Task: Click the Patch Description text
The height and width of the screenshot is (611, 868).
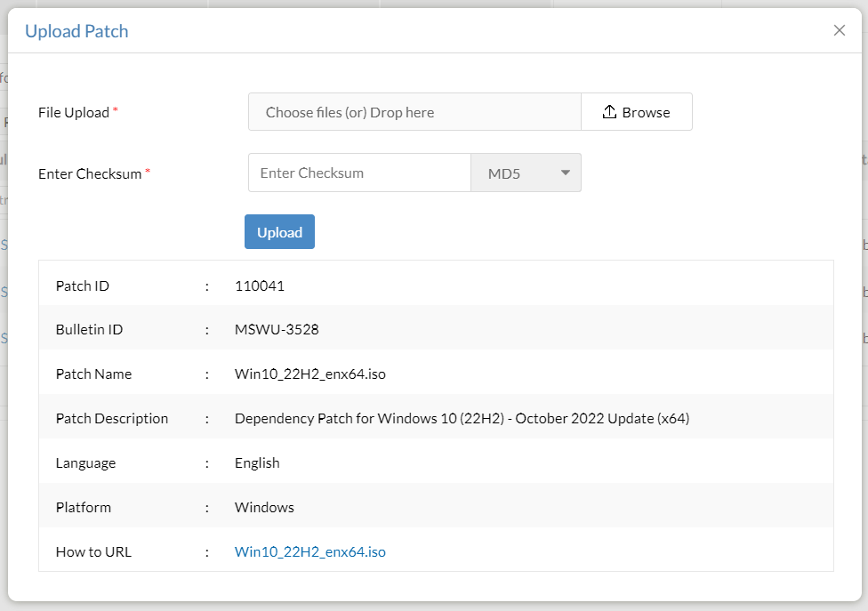Action: coord(462,418)
